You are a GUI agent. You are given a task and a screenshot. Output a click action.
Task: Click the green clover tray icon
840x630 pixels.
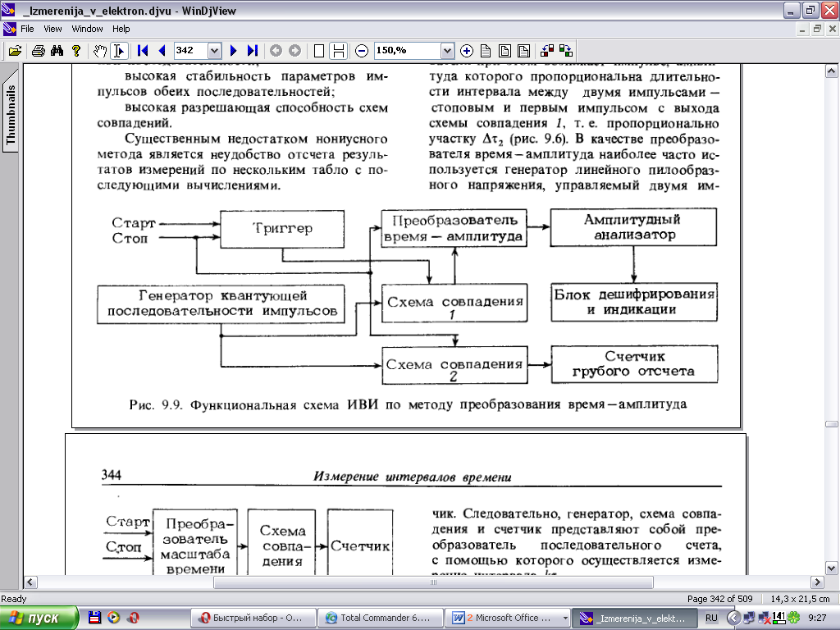tap(793, 618)
